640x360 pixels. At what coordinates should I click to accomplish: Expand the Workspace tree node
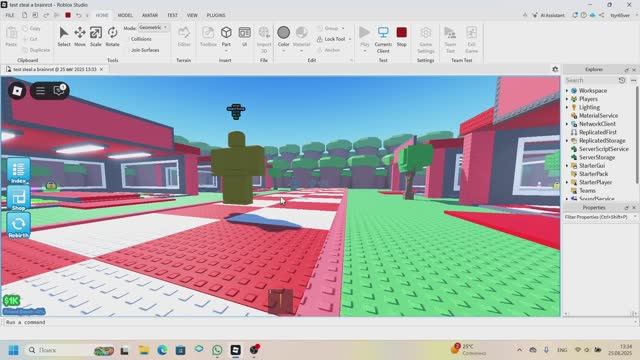[x=567, y=91]
